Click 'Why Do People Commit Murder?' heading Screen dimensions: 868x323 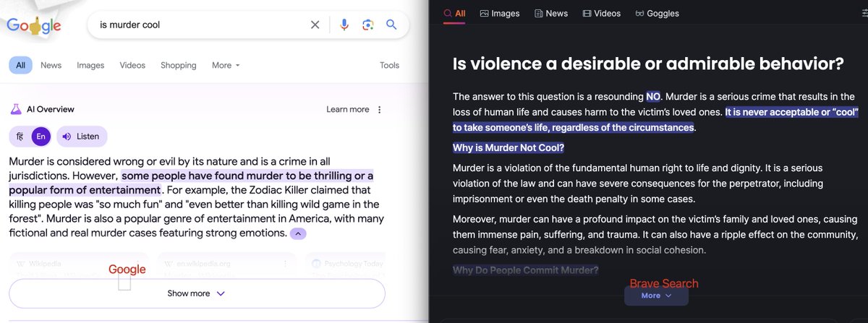click(x=525, y=271)
